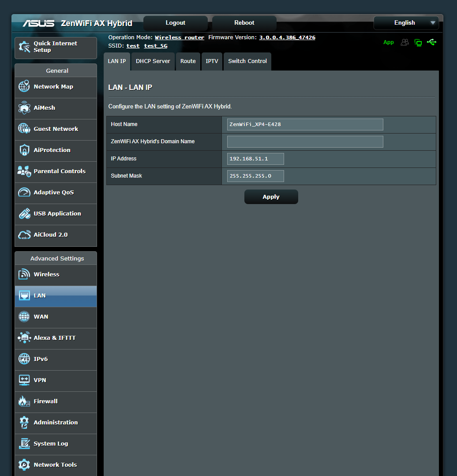457x476 pixels.
Task: Click the connected clients icon near App
Action: pos(405,42)
